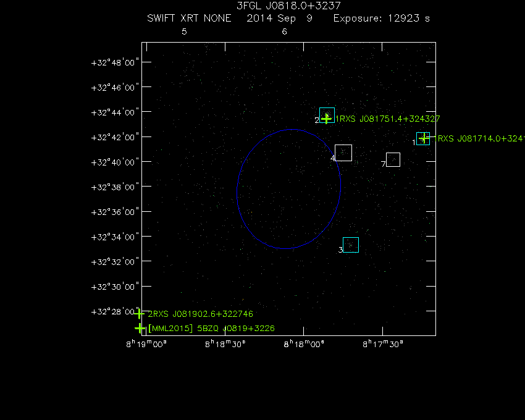The width and height of the screenshot is (525, 420).
Task: Click the green cross beside [MML2015] 5BZQ J0819+3226
Action: tap(140, 328)
